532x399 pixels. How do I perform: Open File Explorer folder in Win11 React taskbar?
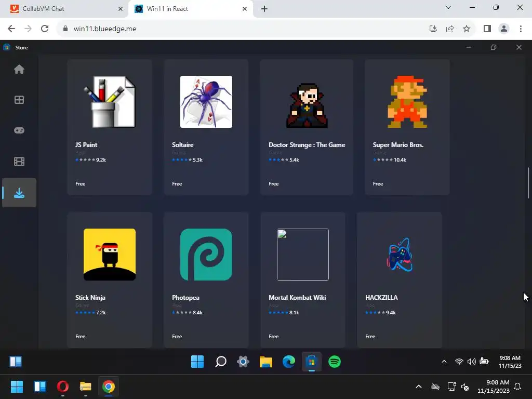tap(266, 362)
